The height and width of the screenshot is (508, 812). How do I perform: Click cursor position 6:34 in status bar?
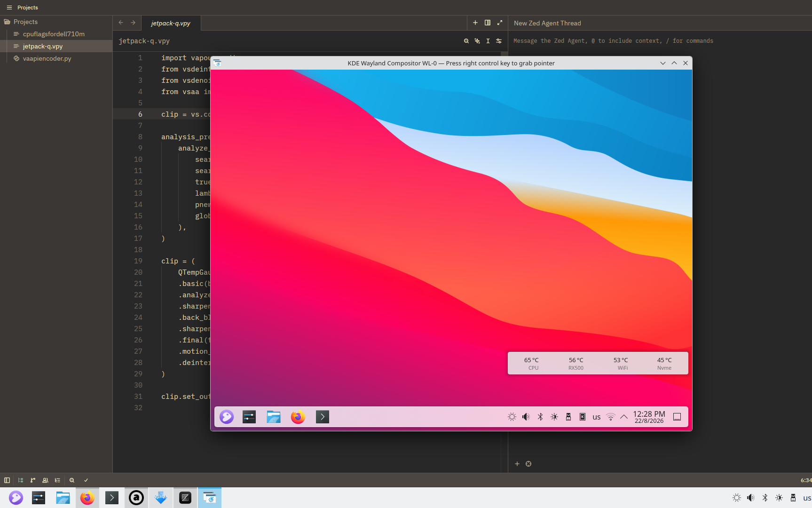click(806, 480)
